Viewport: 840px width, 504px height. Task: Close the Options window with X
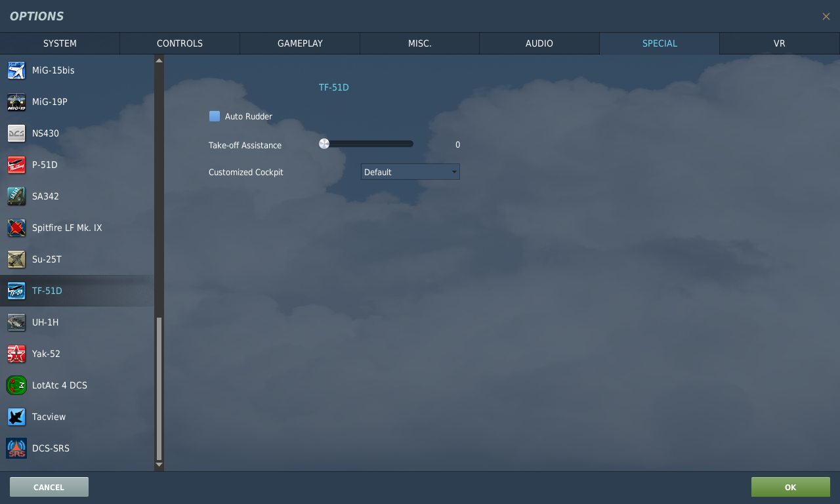(x=826, y=16)
